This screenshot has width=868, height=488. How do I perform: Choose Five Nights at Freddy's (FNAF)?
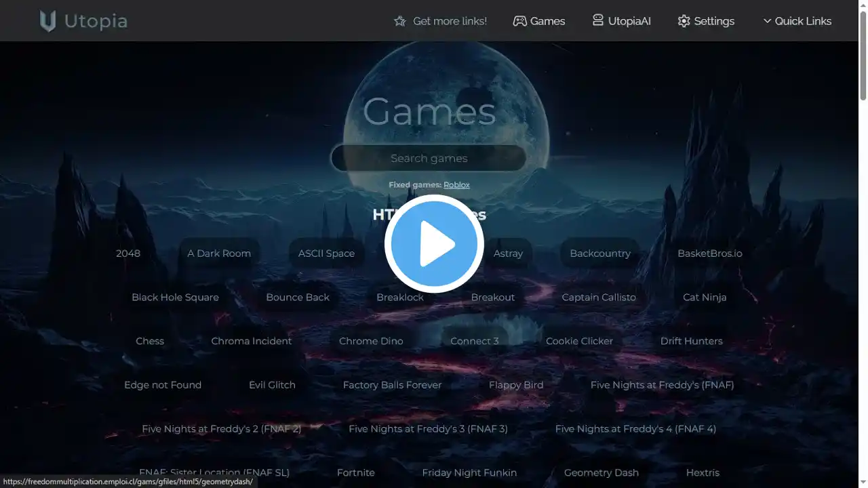point(663,385)
